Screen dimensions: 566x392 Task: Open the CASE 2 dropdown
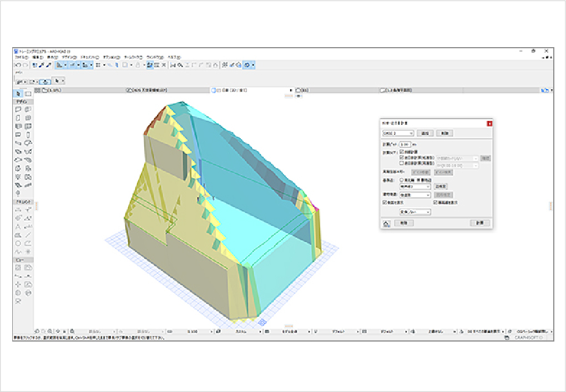click(x=398, y=133)
